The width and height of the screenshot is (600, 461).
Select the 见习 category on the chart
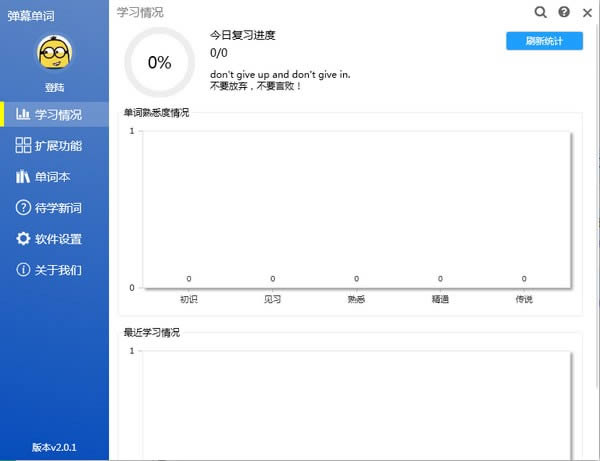pyautogui.click(x=272, y=298)
